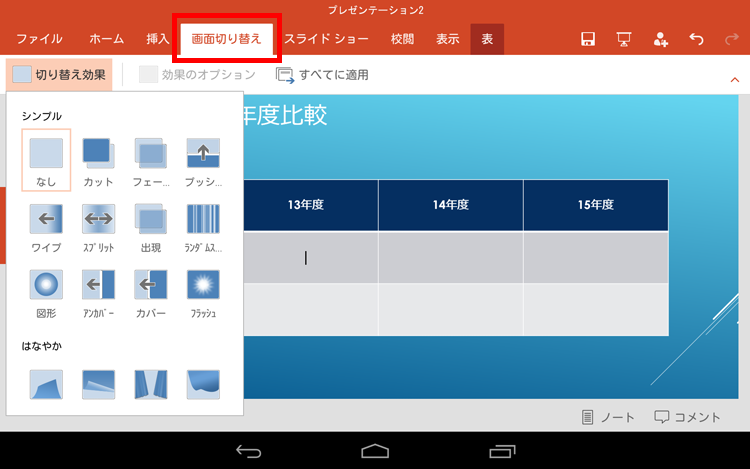This screenshot has width=750, height=469.
Task: Open the スライド ショー tab
Action: click(x=326, y=40)
